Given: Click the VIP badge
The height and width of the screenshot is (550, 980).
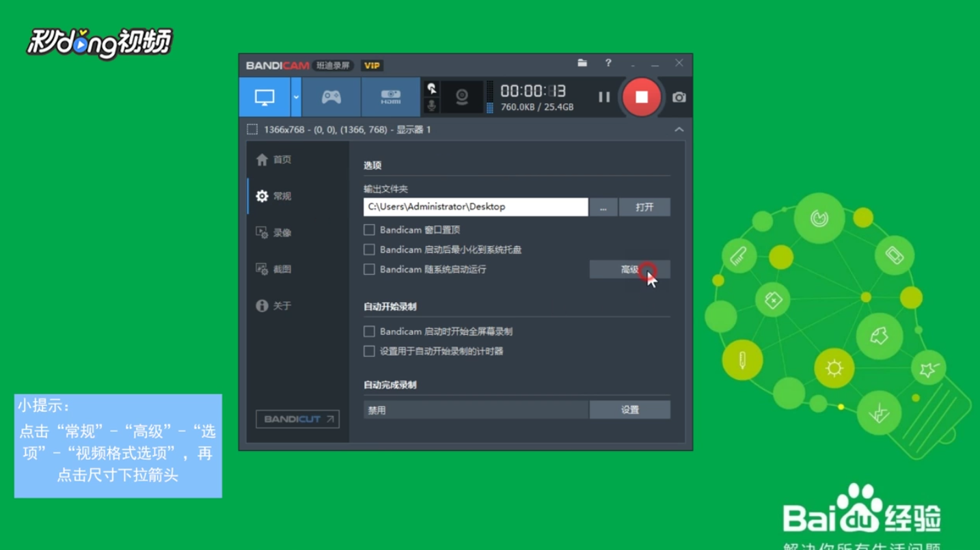Looking at the screenshot, I should pos(372,66).
